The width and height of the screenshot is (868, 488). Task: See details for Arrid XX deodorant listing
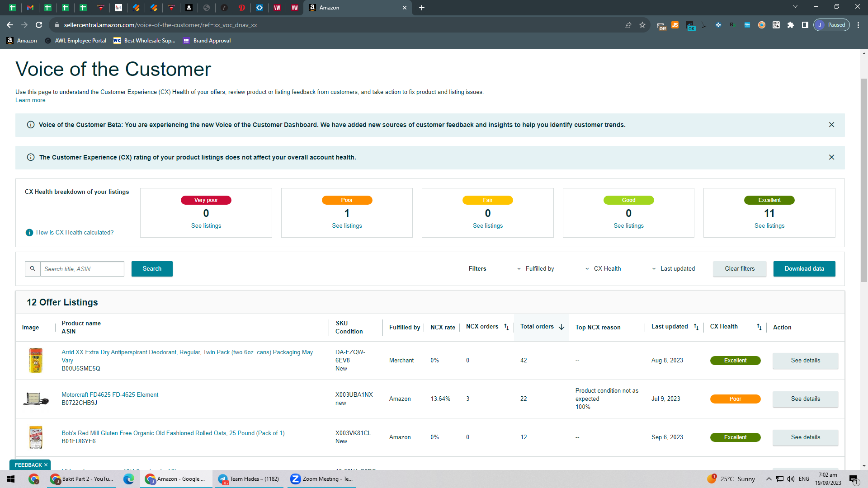pyautogui.click(x=805, y=361)
